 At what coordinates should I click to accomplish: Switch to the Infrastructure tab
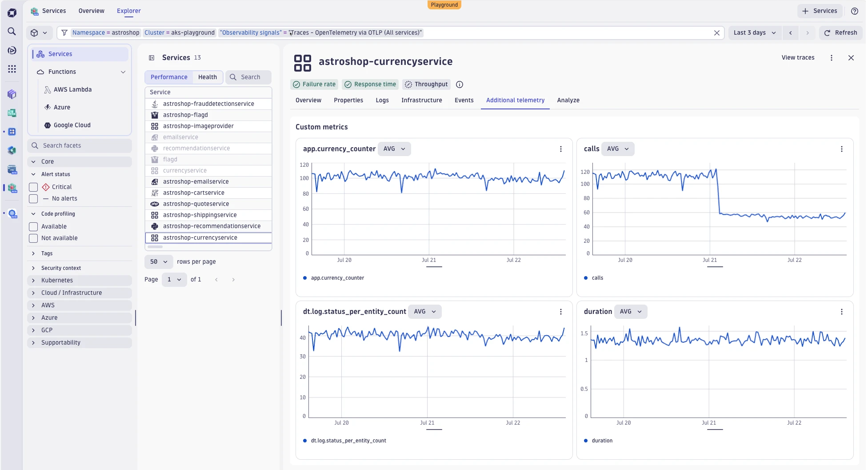pos(421,100)
